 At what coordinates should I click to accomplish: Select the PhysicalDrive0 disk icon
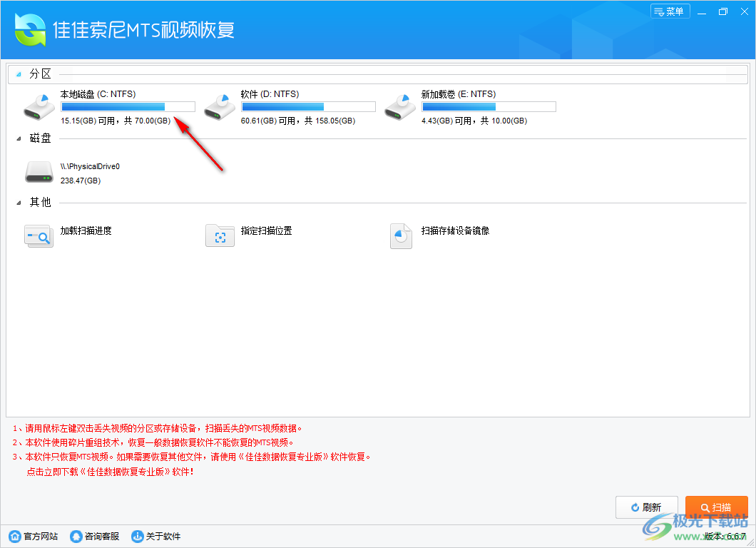[39, 172]
